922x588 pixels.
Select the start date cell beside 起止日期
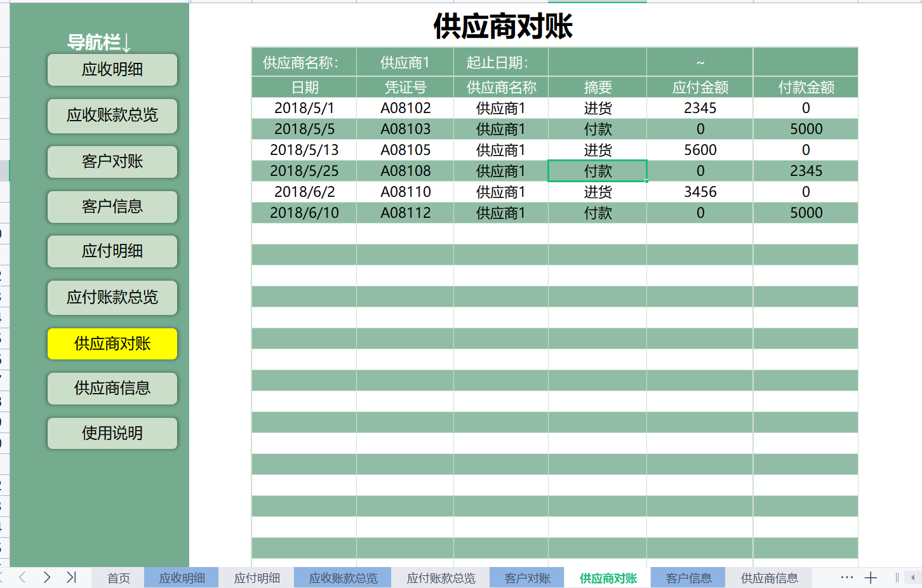pyautogui.click(x=597, y=62)
